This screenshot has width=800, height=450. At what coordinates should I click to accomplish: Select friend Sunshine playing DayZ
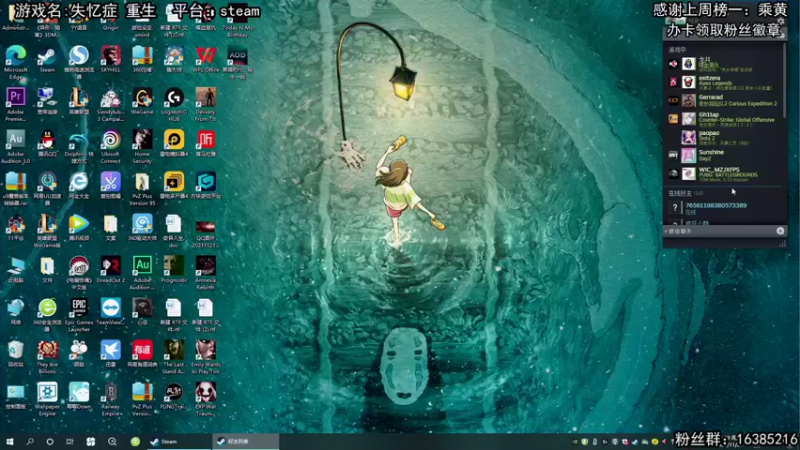(x=724, y=156)
